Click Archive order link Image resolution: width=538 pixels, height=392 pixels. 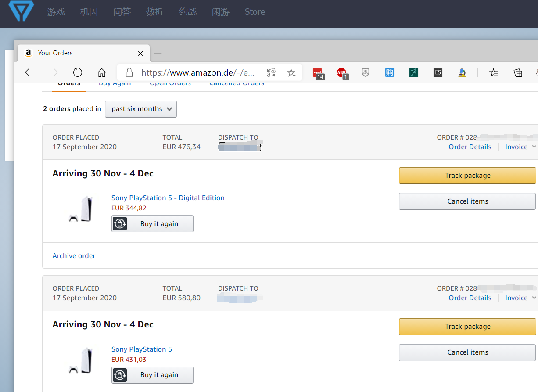74,256
